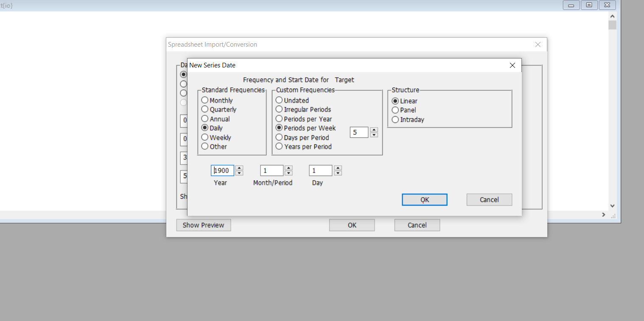The height and width of the screenshot is (321, 644).
Task: Decrease the Day spinner value
Action: point(338,173)
